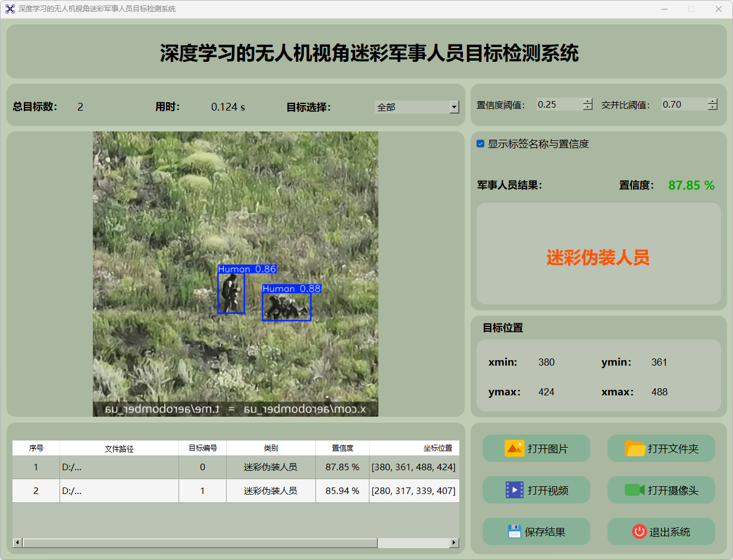Increase the IoU threshold with up arrow
733x560 pixels.
(x=713, y=101)
